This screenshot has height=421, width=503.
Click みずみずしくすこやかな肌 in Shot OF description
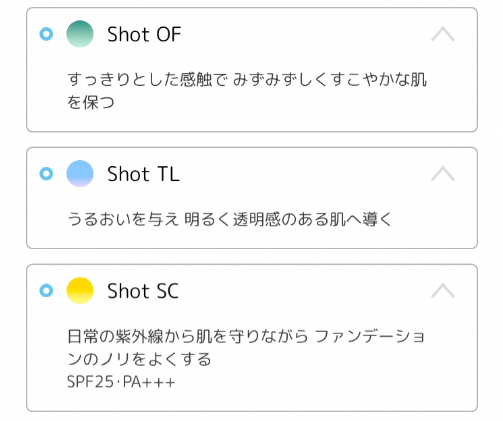[330, 80]
